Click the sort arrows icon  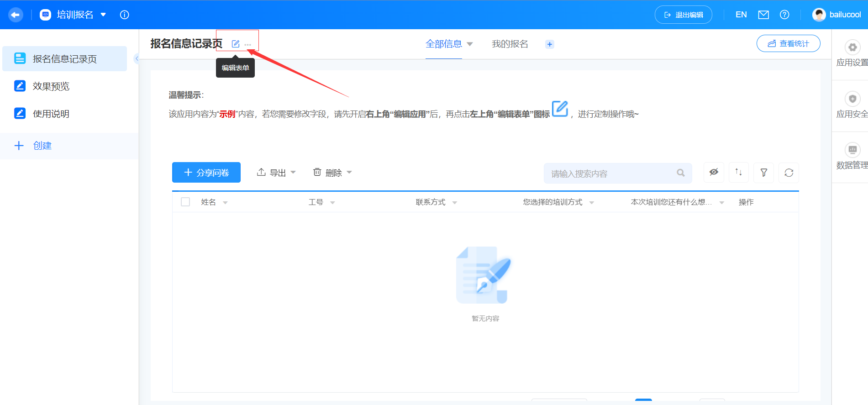click(x=739, y=173)
